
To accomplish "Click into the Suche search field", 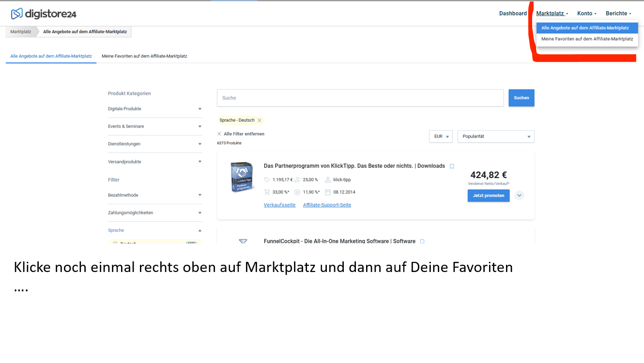I will point(360,98).
